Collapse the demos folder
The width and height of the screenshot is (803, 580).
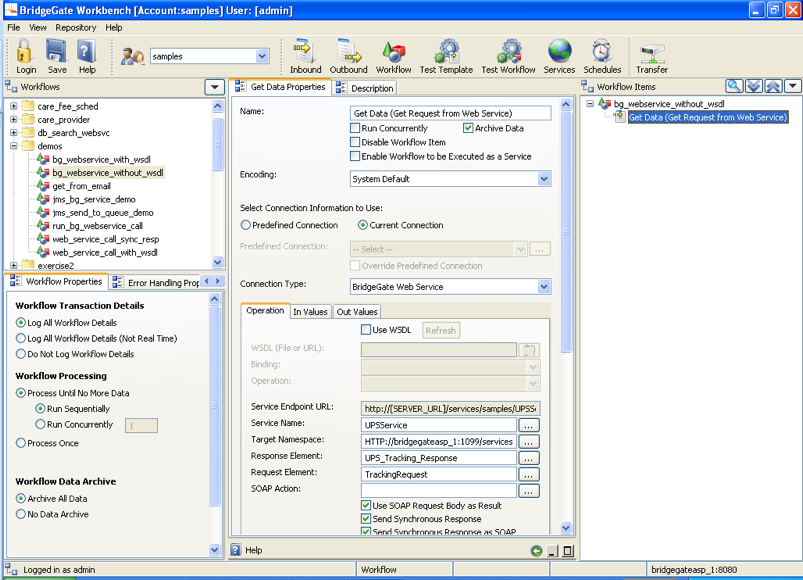[x=14, y=146]
